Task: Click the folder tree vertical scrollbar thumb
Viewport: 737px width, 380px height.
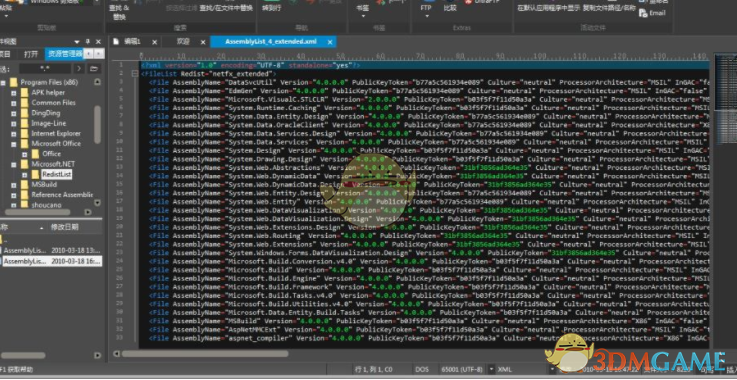Action: click(97, 125)
